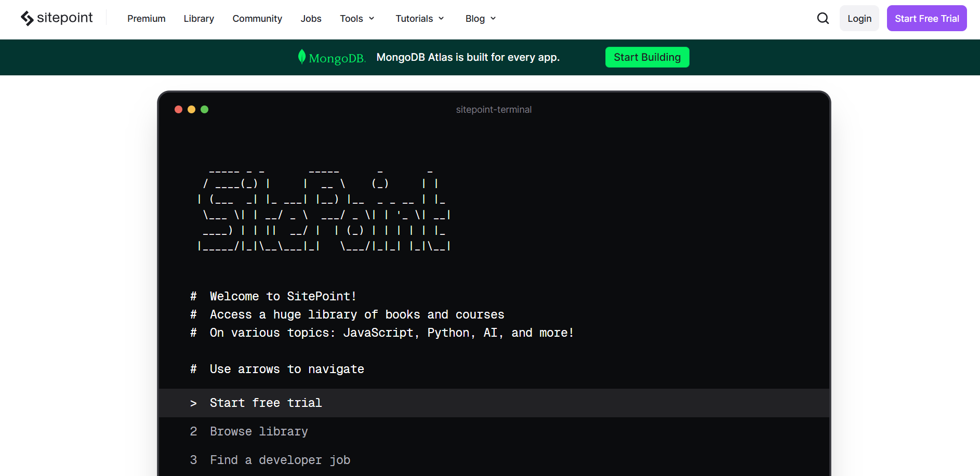Click the green terminal window dot
Image resolution: width=980 pixels, height=476 pixels.
click(204, 109)
